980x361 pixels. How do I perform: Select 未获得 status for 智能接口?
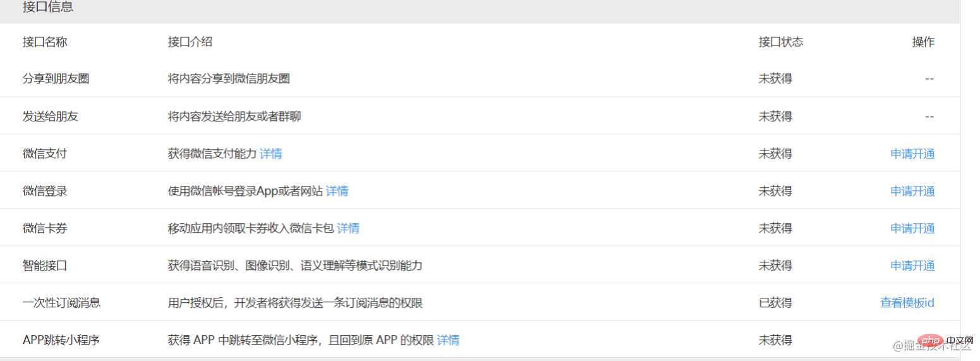point(775,266)
